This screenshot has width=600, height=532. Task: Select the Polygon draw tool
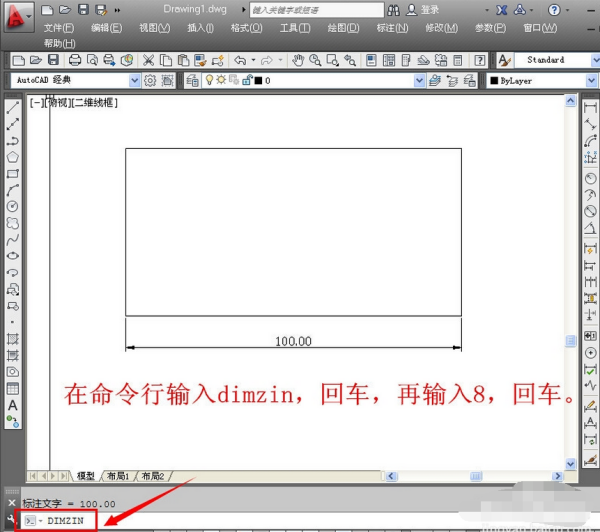pyautogui.click(x=13, y=157)
